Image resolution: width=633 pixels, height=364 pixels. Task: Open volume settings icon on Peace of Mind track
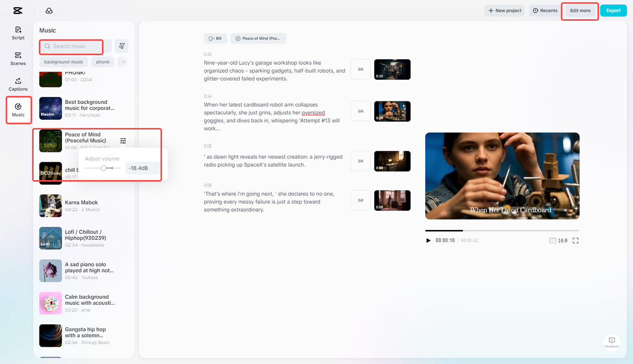(123, 140)
